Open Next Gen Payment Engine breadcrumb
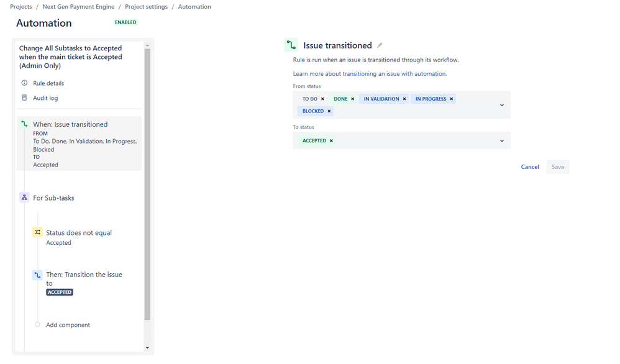 pos(78,7)
